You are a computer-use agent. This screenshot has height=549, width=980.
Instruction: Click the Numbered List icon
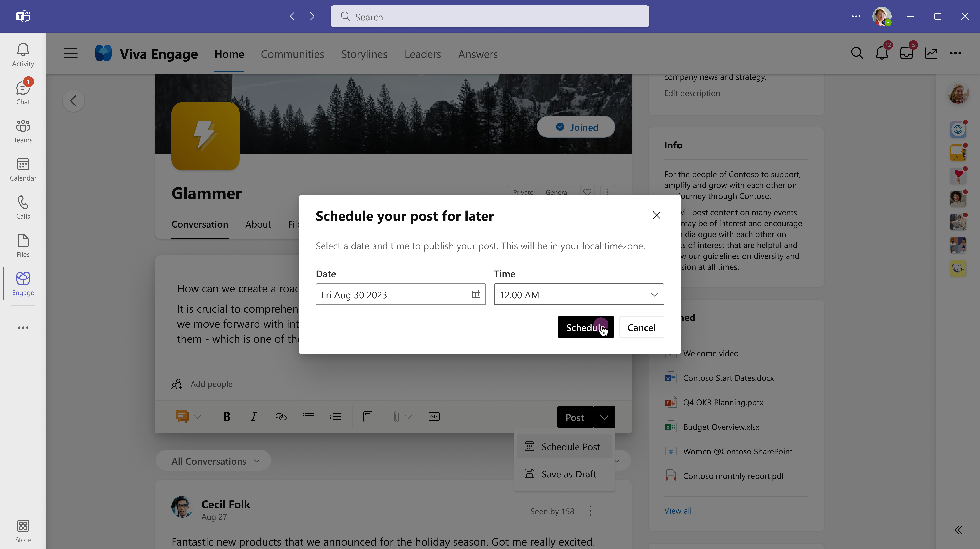click(335, 416)
